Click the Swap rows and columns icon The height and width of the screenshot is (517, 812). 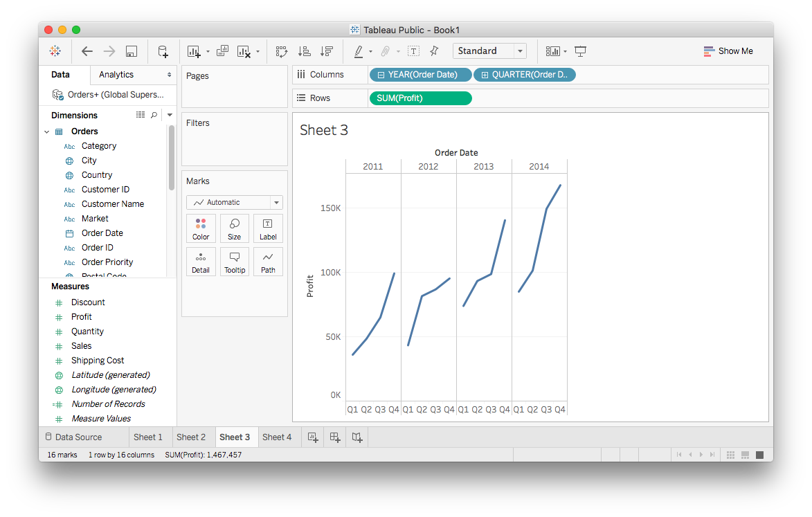click(x=281, y=51)
